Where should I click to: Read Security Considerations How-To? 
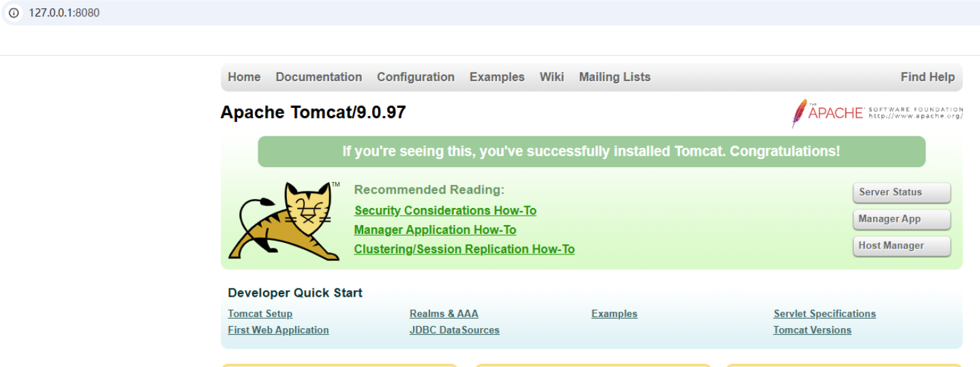(x=445, y=211)
